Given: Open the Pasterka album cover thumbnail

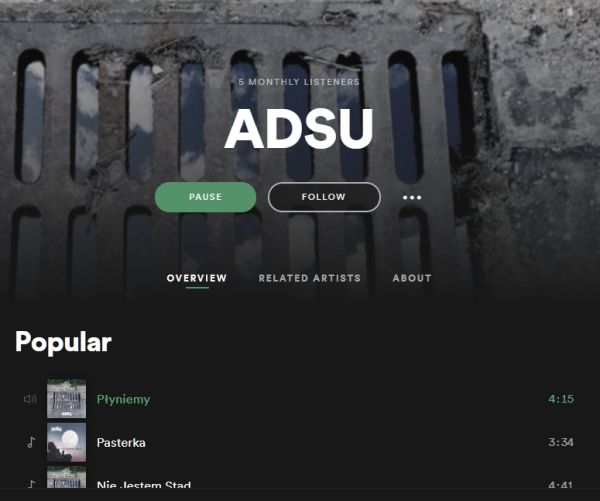Looking at the screenshot, I should pyautogui.click(x=67, y=442).
